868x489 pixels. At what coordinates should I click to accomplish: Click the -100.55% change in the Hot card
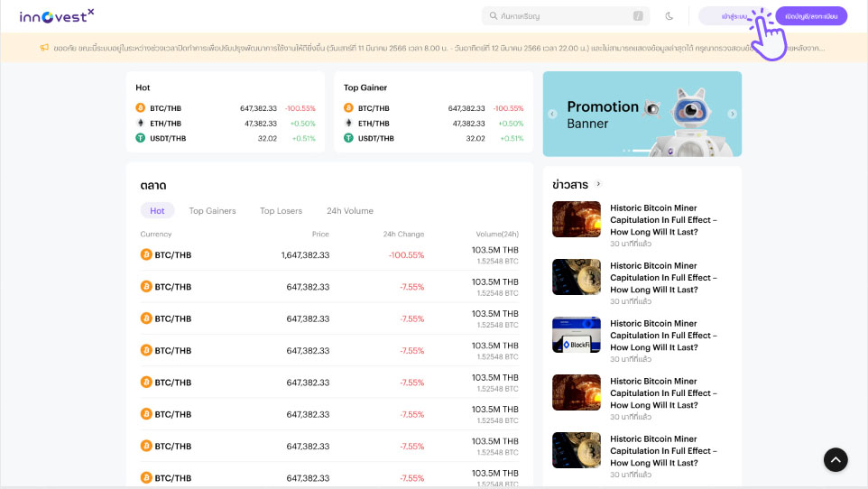[x=300, y=108]
